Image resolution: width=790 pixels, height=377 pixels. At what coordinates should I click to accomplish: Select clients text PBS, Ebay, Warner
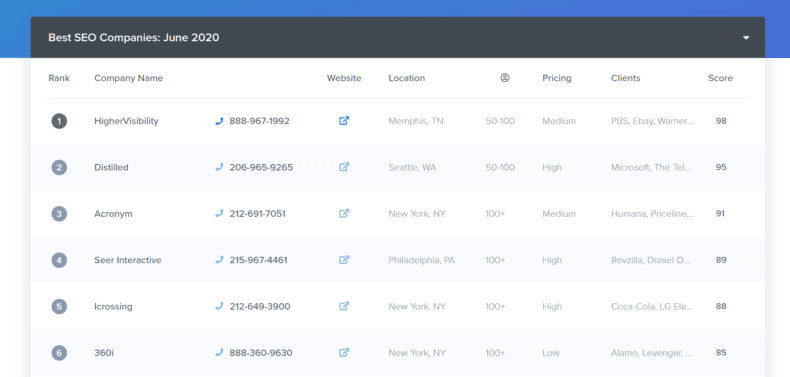coord(652,121)
